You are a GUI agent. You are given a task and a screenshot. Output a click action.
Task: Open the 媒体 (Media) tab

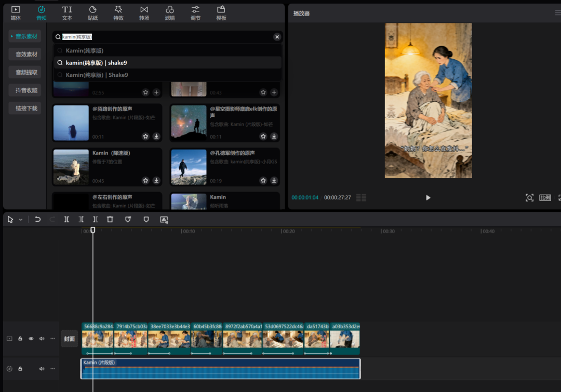16,13
